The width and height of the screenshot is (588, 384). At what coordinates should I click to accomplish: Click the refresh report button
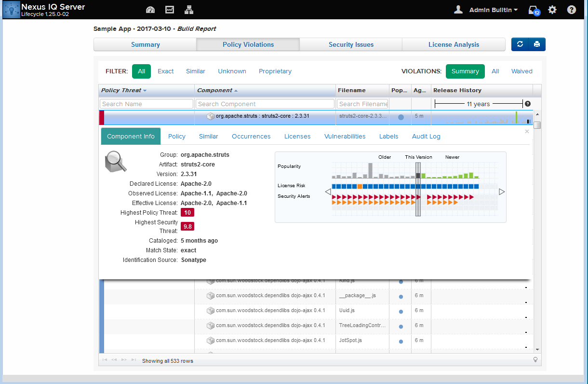520,44
